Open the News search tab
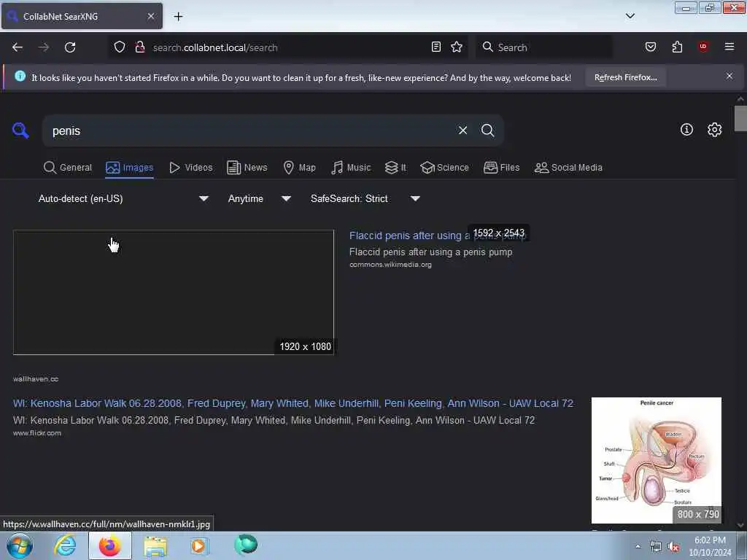This screenshot has height=560, width=747. point(247,168)
